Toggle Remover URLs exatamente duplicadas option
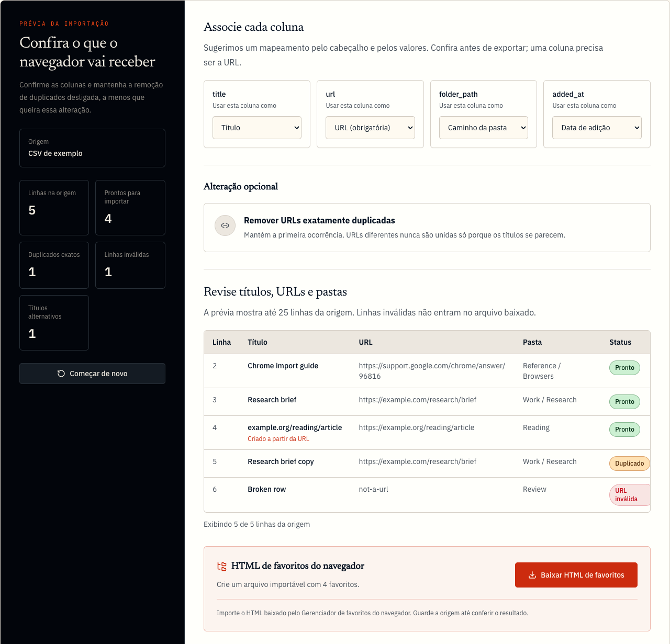Viewport: 670px width, 644px height. click(x=427, y=228)
